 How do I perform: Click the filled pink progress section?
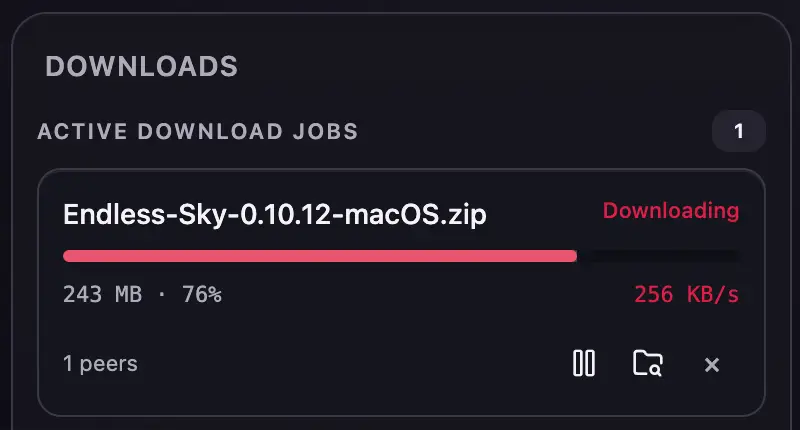point(320,256)
